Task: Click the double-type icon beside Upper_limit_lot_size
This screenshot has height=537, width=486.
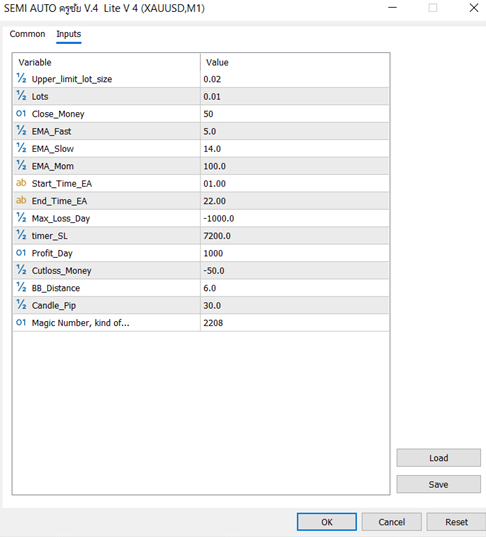Action: [21, 78]
